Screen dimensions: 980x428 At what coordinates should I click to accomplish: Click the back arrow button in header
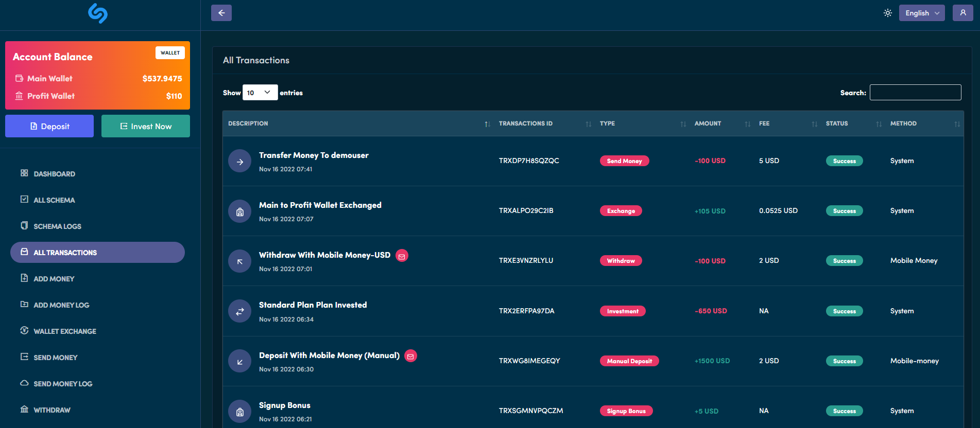coord(221,13)
